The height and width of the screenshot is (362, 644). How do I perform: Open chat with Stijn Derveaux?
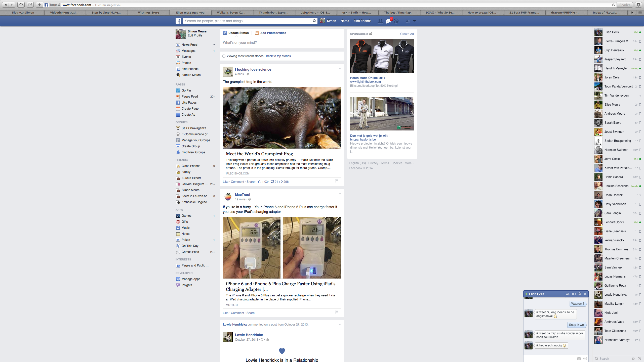coord(614,50)
